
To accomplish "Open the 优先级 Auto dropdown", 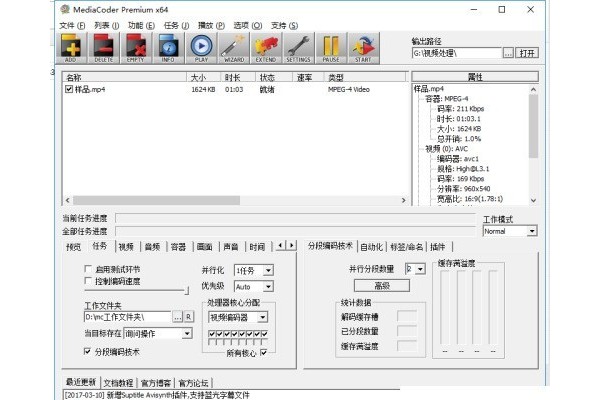I will click(254, 287).
